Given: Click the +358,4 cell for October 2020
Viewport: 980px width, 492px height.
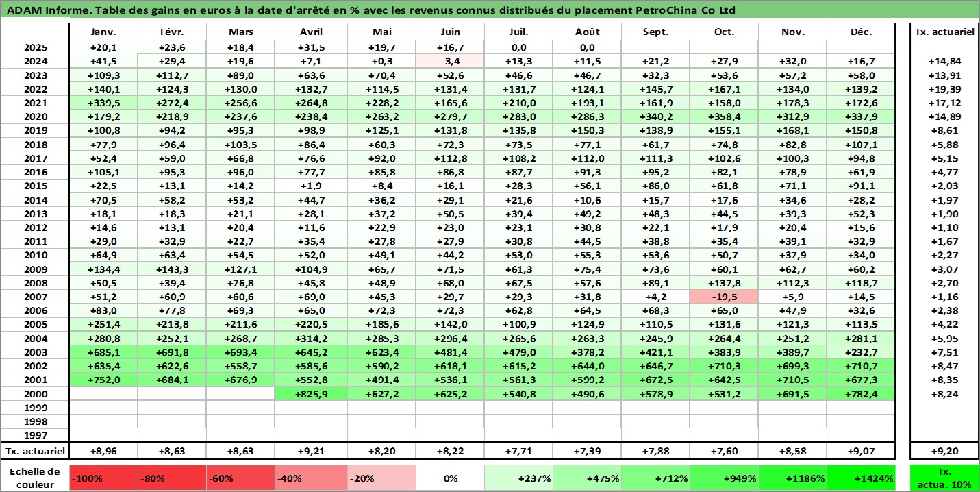Looking at the screenshot, I should tap(724, 116).
